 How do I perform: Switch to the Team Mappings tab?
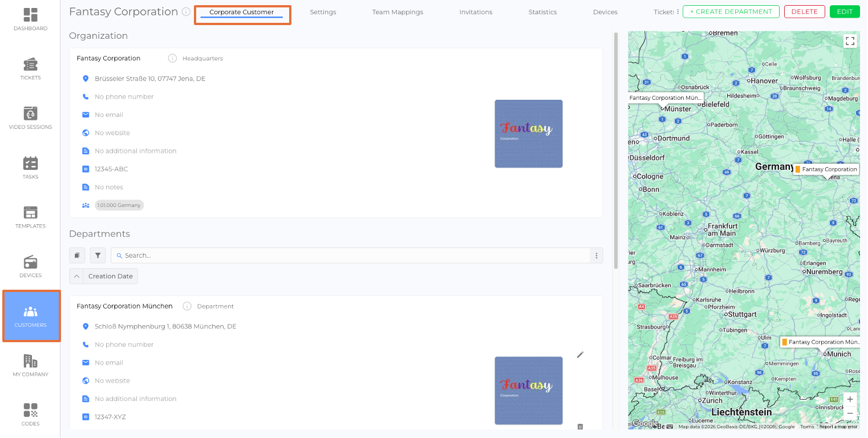[398, 12]
